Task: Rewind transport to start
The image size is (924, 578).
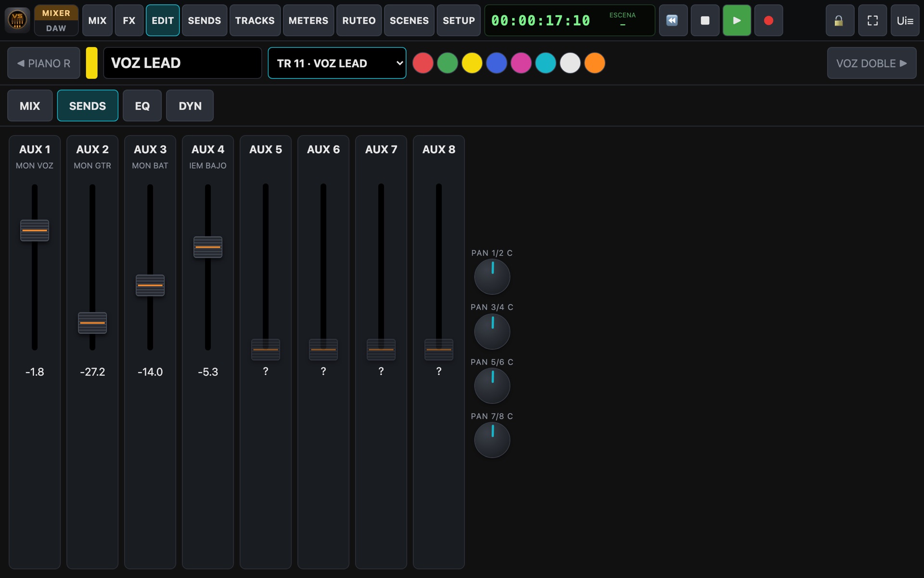Action: click(673, 20)
